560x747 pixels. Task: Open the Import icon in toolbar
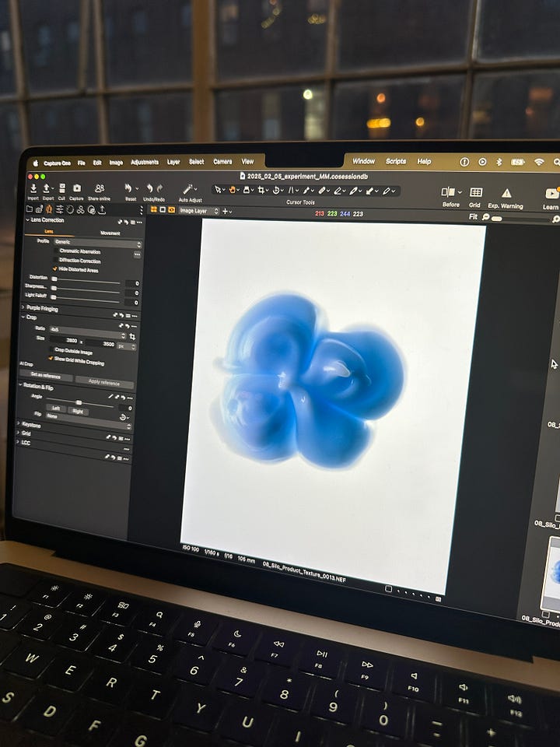33,188
